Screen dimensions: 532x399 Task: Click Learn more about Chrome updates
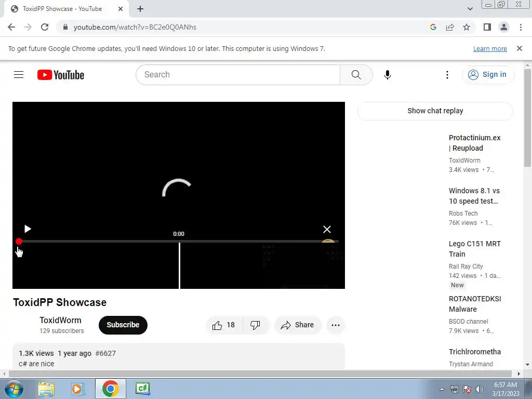(490, 48)
